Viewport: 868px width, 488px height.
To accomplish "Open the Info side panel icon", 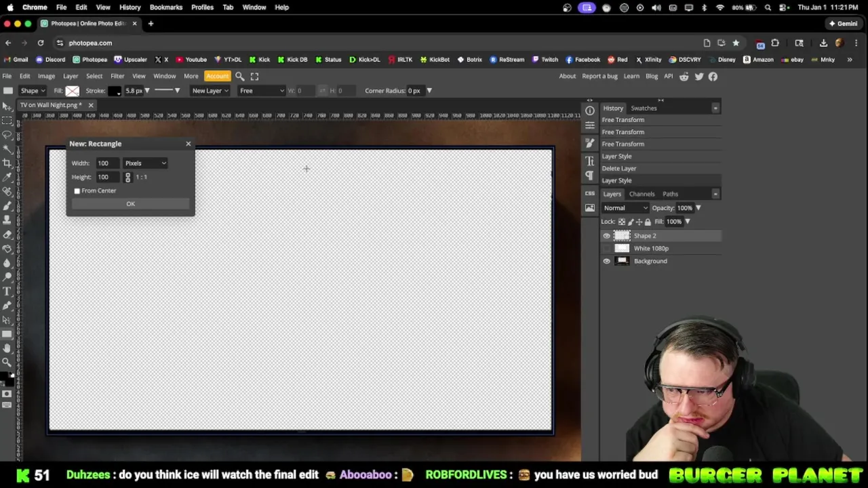I will tap(590, 110).
